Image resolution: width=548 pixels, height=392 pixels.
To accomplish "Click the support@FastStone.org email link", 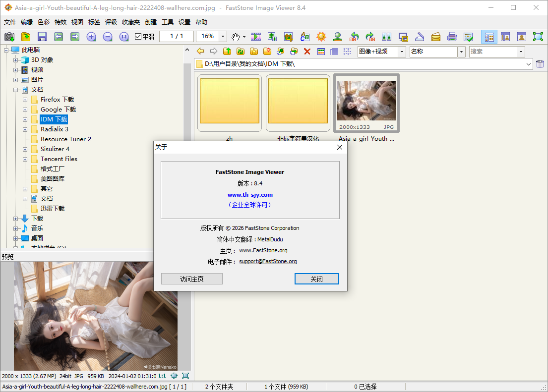I will [x=268, y=261].
